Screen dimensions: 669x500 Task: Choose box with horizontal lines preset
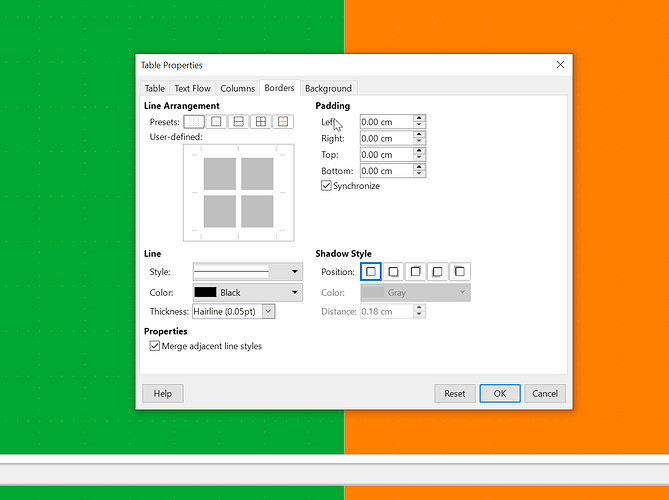click(x=238, y=122)
